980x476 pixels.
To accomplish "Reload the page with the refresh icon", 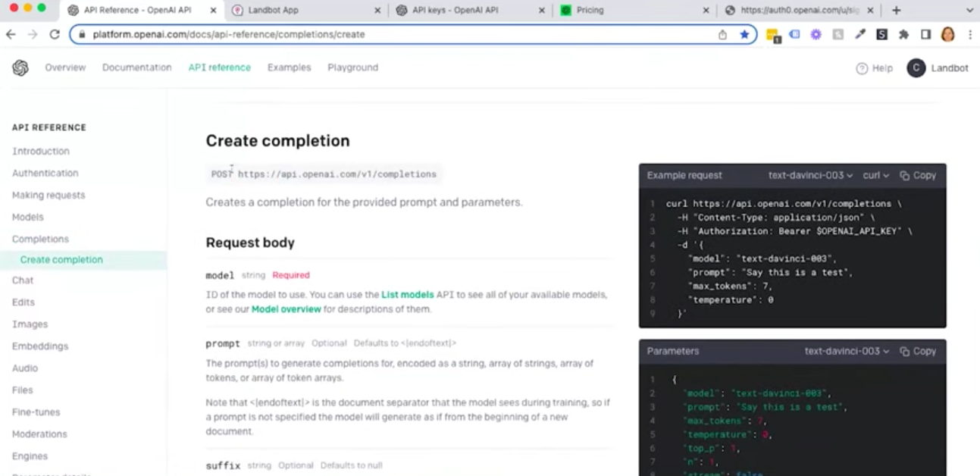I will [55, 34].
